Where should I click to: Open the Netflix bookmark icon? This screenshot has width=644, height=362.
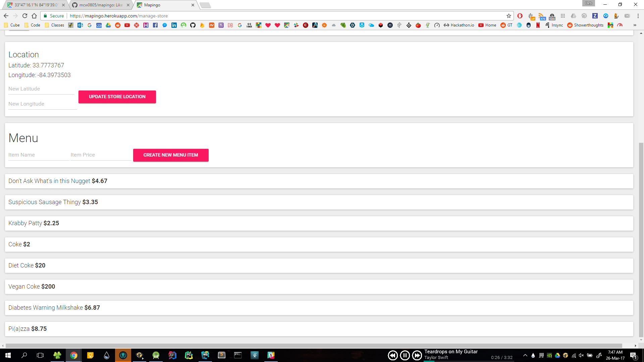(x=538, y=25)
